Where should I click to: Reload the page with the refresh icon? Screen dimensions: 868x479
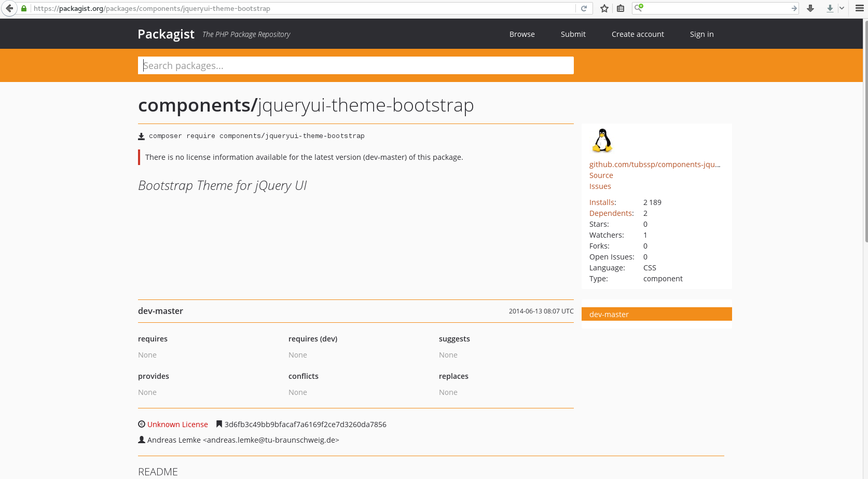point(584,8)
